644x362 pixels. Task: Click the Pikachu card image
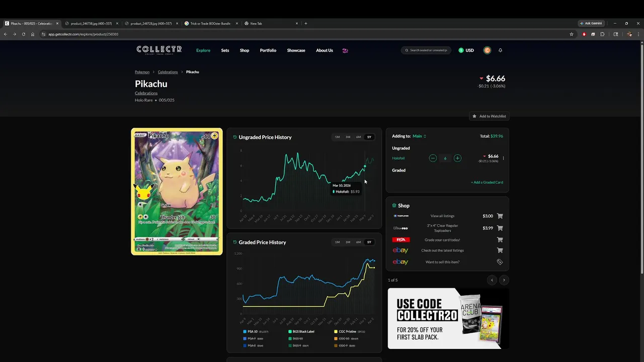coord(177,192)
